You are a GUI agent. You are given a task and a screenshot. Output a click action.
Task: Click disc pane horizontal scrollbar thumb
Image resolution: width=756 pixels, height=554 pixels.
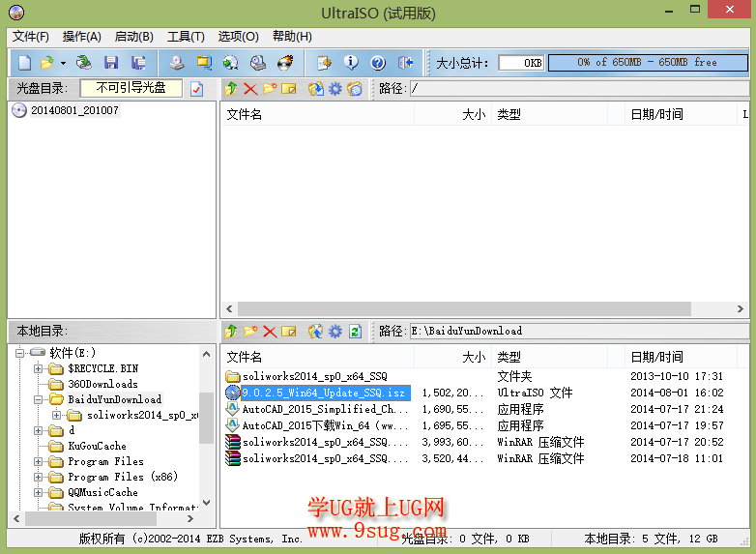[x=464, y=309]
